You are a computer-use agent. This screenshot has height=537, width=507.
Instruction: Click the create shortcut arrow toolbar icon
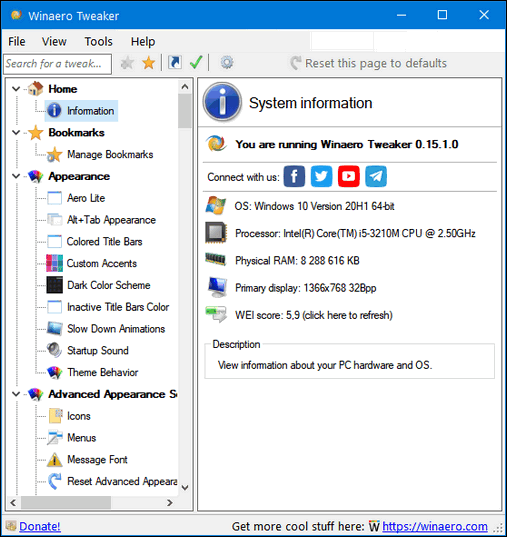coord(175,63)
